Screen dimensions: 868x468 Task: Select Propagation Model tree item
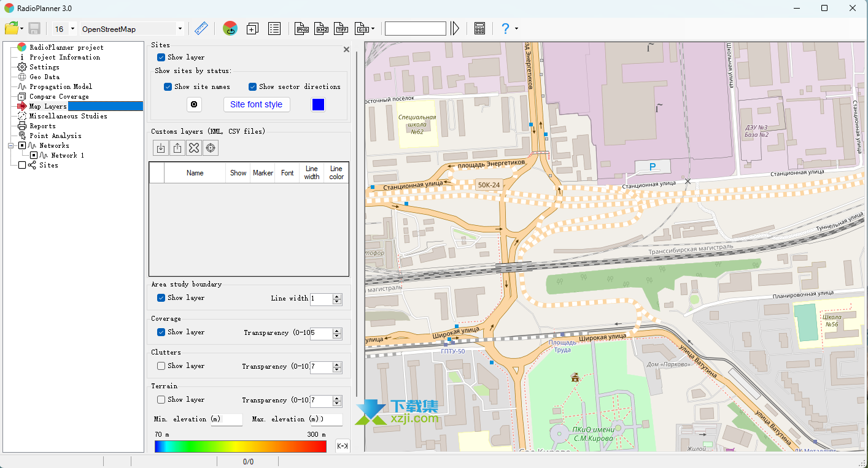(x=61, y=86)
